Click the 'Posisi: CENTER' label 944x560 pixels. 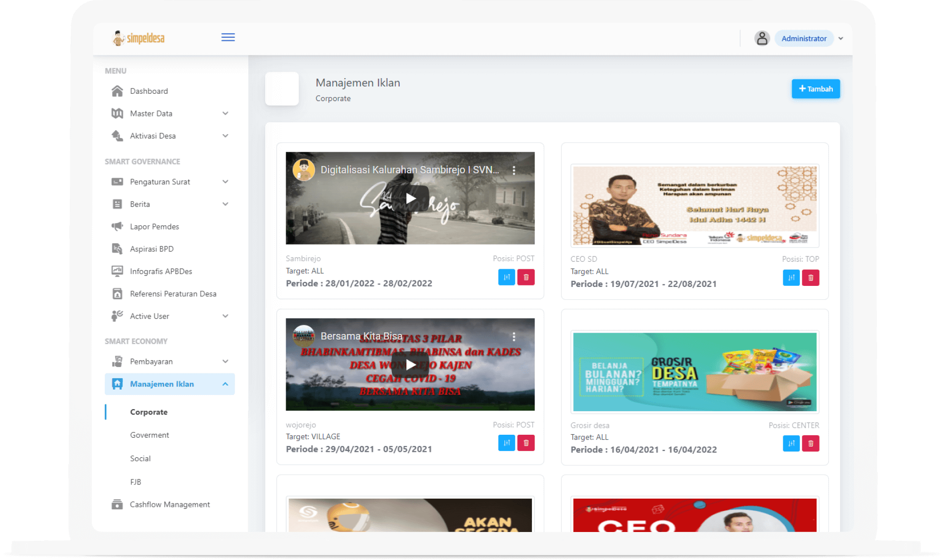pos(794,425)
